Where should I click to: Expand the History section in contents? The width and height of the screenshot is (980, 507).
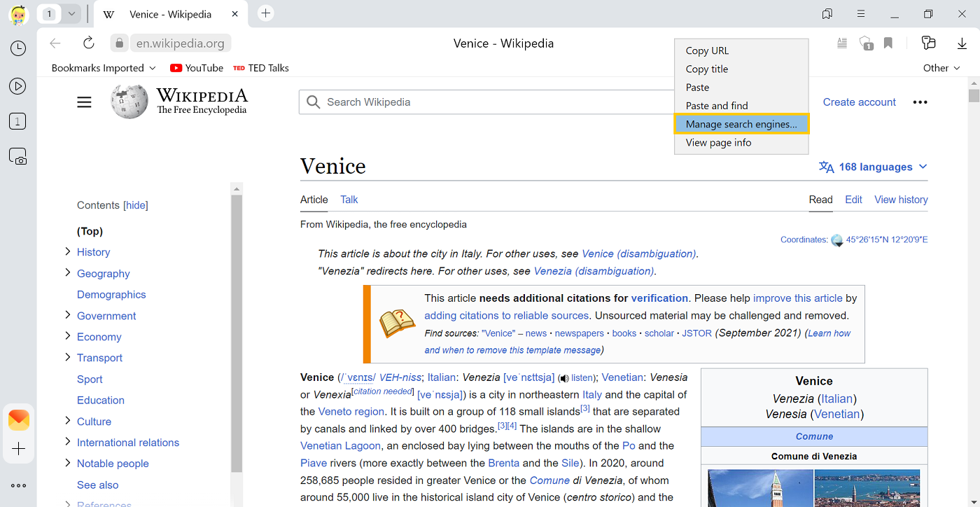tap(68, 251)
